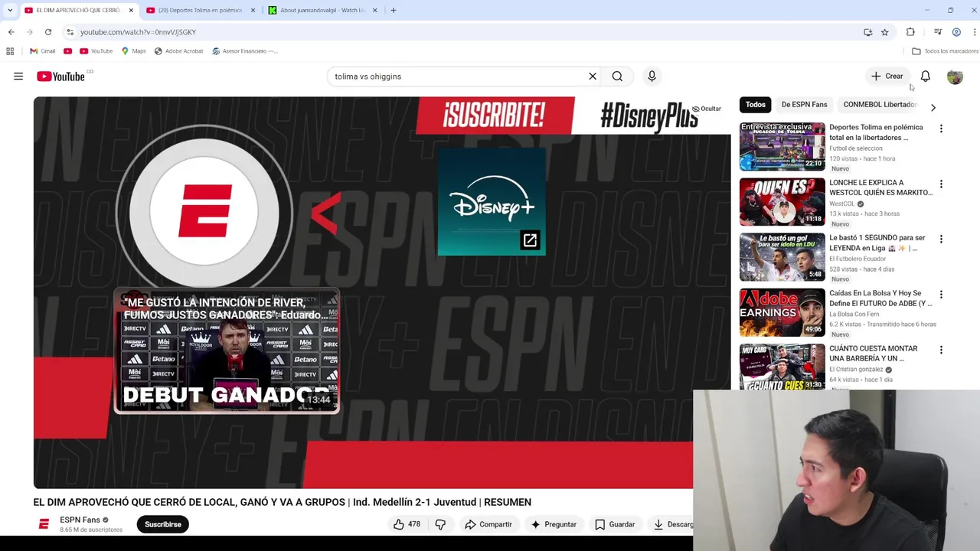Go back with browser back arrow

pos(11,32)
